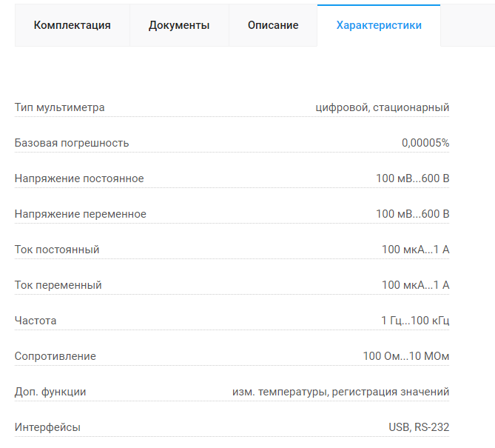Click the 0,00005% accuracy value
The image size is (495, 448).
coord(425,143)
